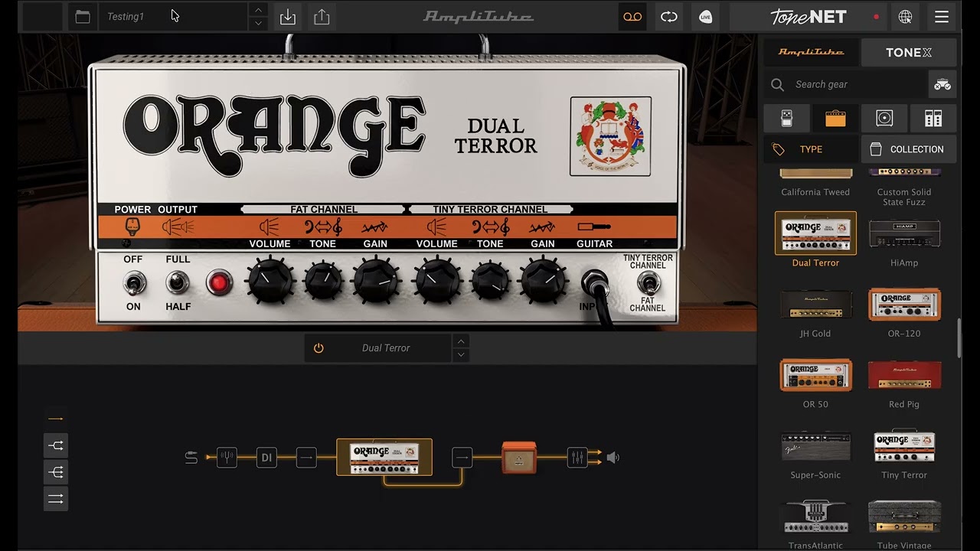Go to previous preset with up arrow
Viewport: 980px width, 551px height.
258,10
